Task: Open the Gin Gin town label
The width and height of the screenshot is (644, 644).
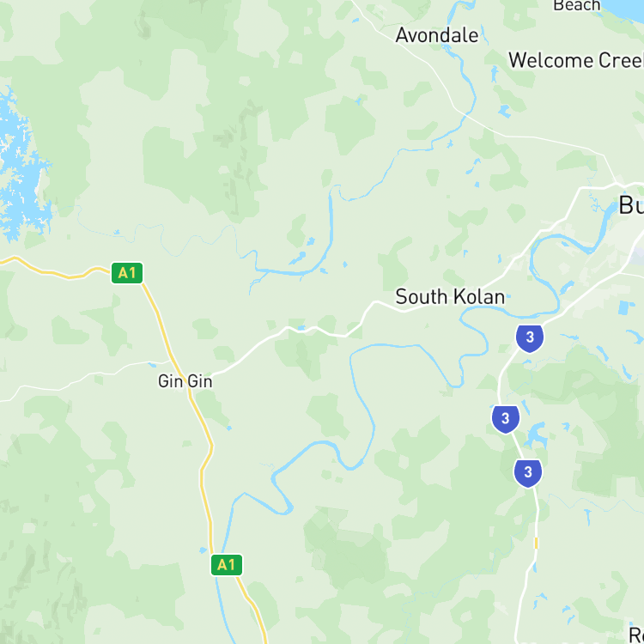Action: pyautogui.click(x=185, y=381)
